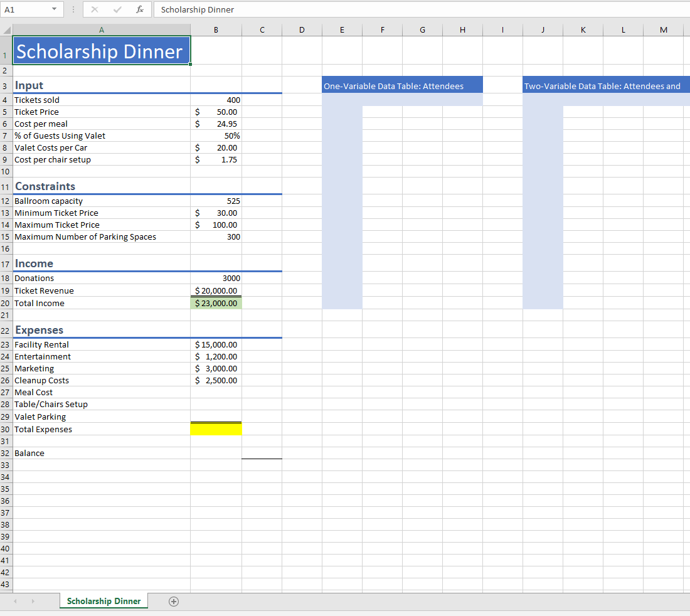Image resolution: width=690 pixels, height=616 pixels.
Task: Select row 20 header
Action: click(5, 303)
